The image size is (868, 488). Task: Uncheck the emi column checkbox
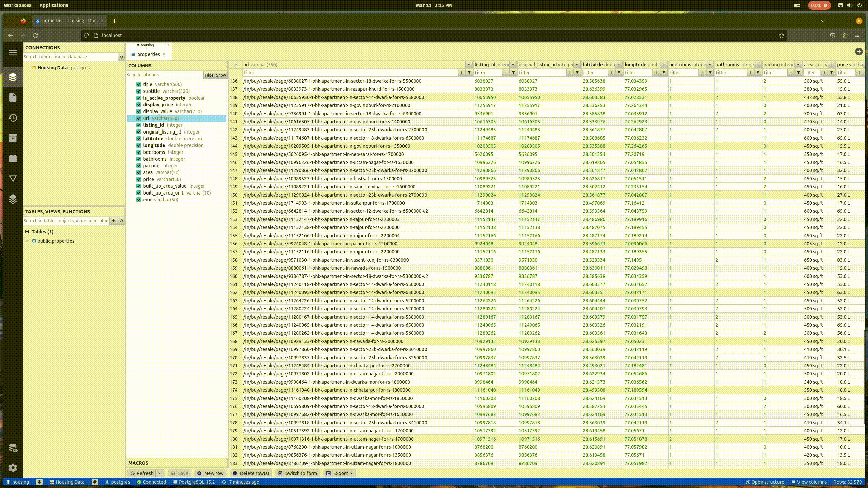click(x=139, y=200)
